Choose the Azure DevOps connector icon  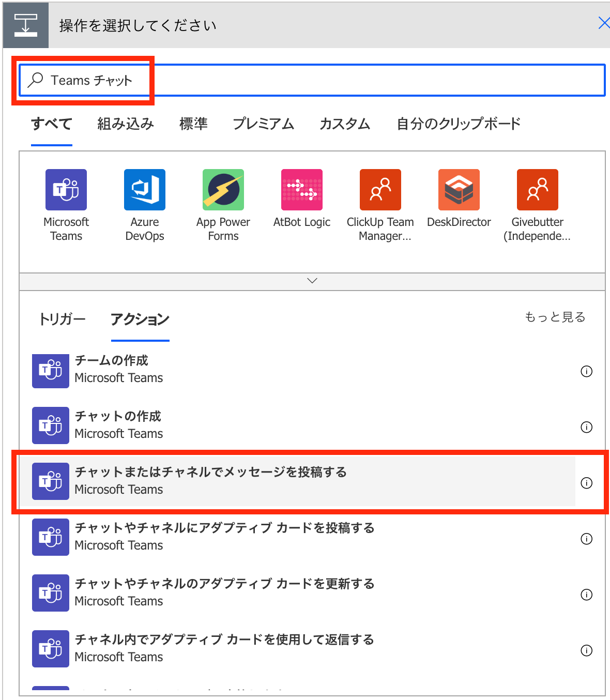(x=145, y=190)
